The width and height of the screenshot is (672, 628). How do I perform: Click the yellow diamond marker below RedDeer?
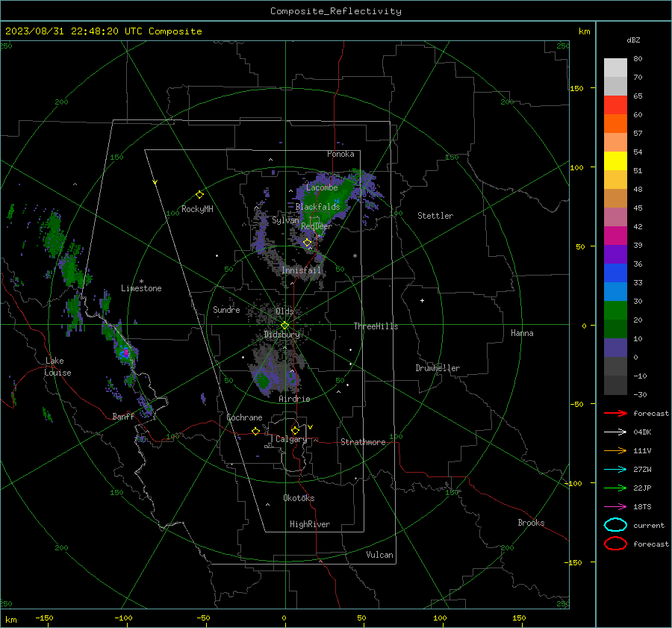coord(307,243)
